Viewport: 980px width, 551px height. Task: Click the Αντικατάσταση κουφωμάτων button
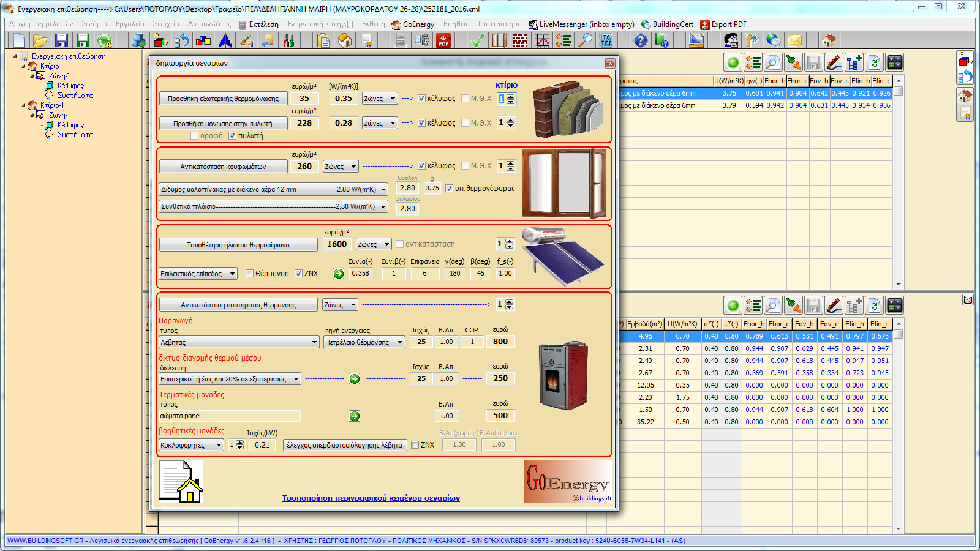coord(223,167)
